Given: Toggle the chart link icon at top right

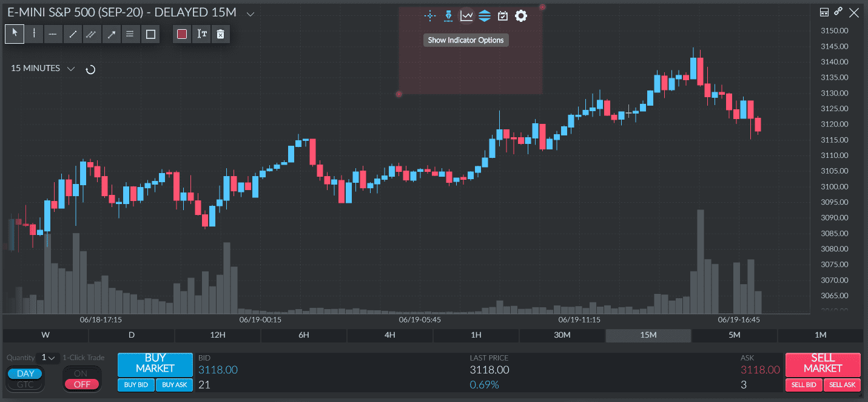Looking at the screenshot, I should coord(839,12).
